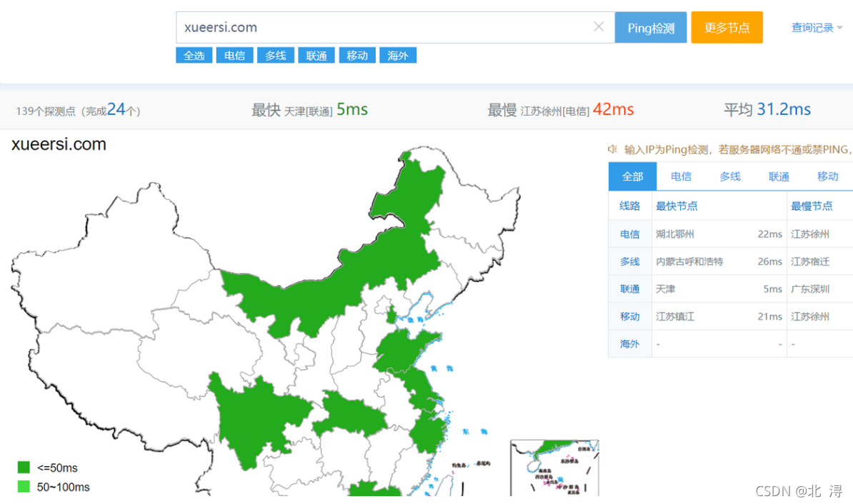Screen dimensions: 853x504
Task: Click the 线路 column header
Action: (x=630, y=206)
